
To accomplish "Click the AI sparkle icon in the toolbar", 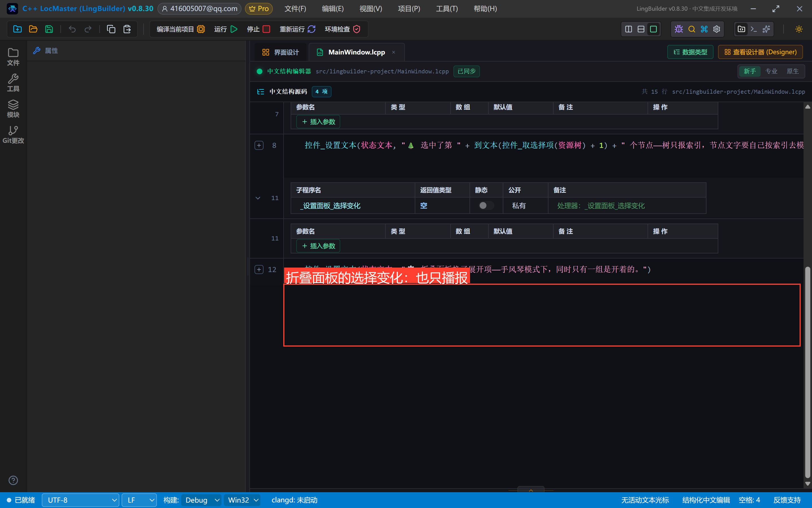I will click(x=766, y=29).
